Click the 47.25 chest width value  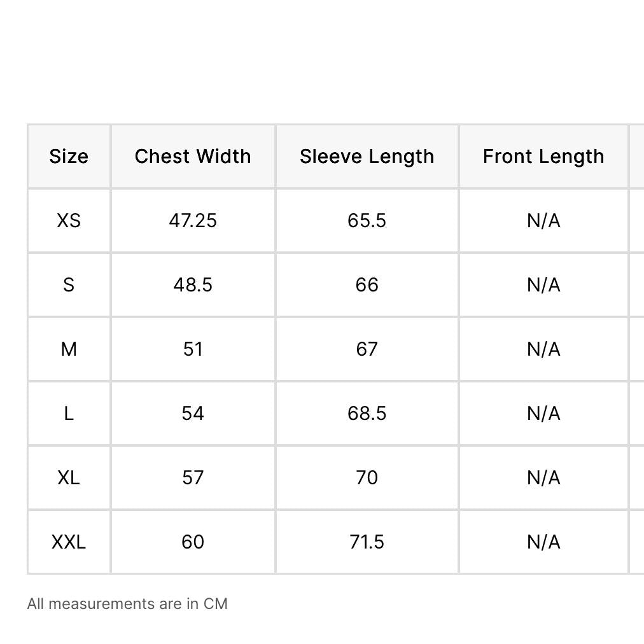point(193,221)
